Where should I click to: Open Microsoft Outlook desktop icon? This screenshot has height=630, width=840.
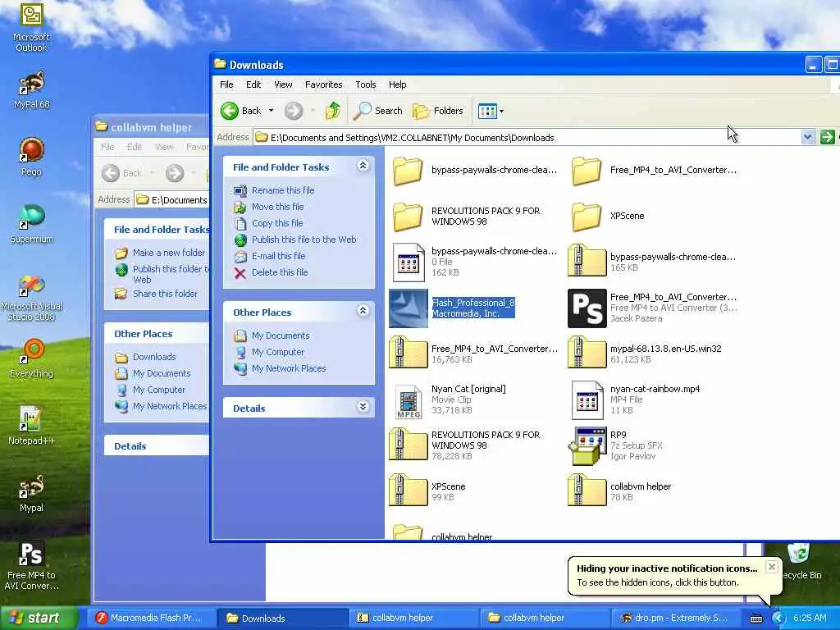pos(32,27)
